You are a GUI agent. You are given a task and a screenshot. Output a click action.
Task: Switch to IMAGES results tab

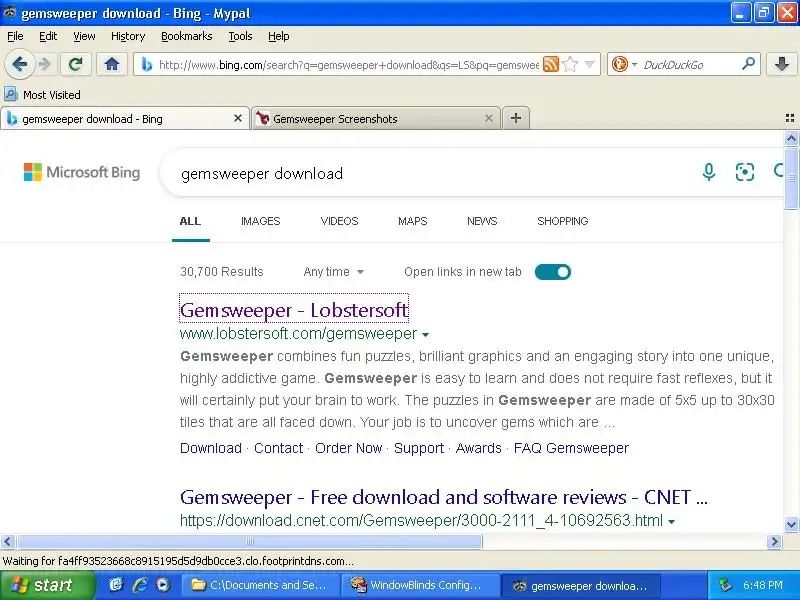click(x=261, y=221)
